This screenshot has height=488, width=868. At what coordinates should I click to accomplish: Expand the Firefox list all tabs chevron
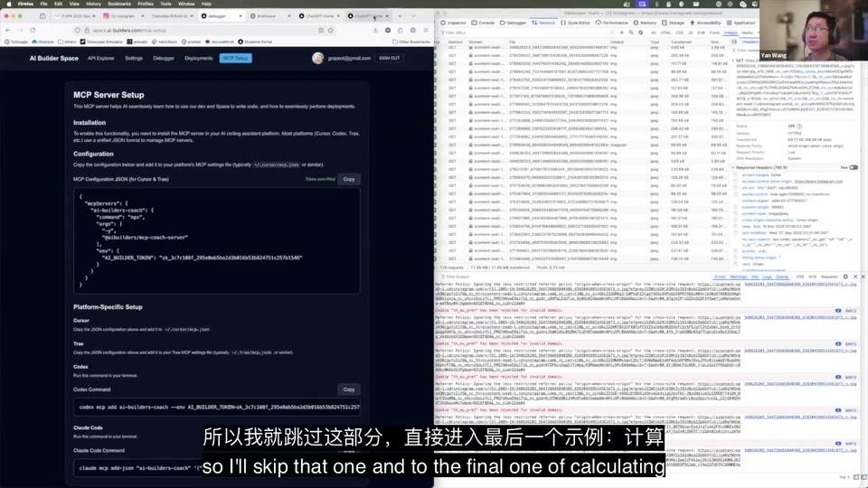tap(413, 16)
